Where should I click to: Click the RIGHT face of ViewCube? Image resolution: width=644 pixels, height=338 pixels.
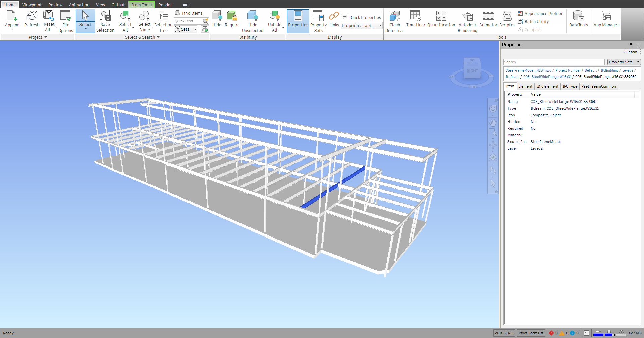click(x=472, y=71)
